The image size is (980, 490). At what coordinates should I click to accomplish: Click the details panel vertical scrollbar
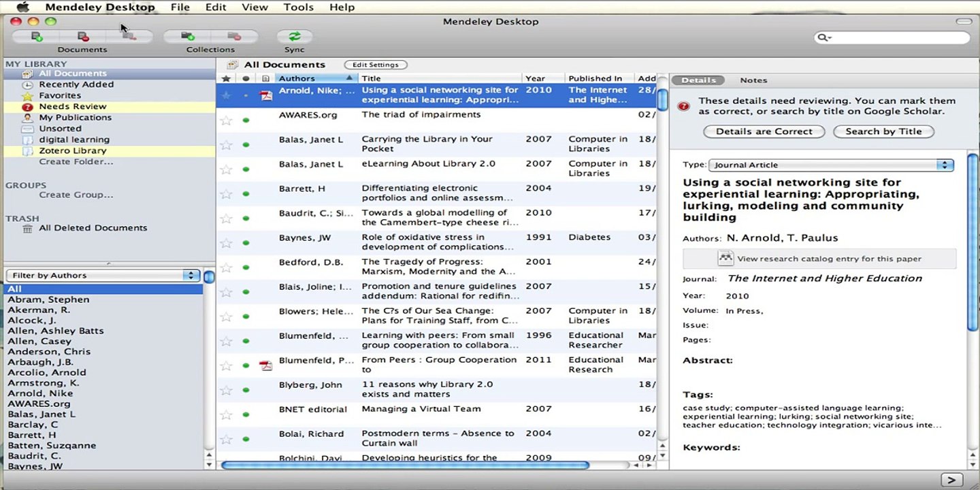pos(972,243)
